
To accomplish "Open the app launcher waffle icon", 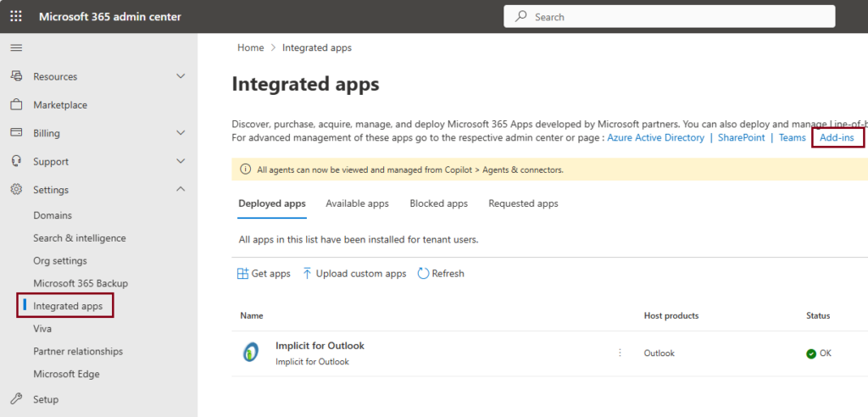I will pyautogui.click(x=17, y=17).
